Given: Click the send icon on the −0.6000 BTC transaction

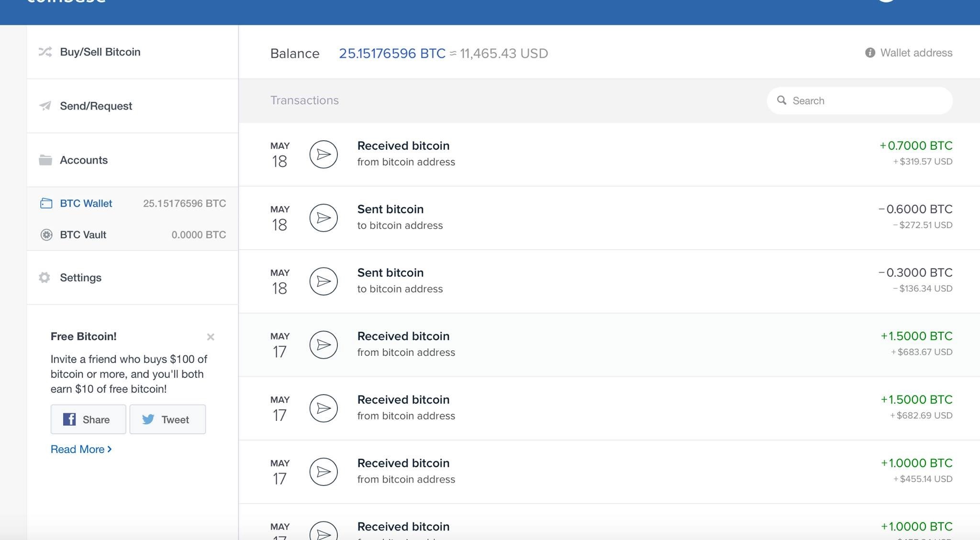Looking at the screenshot, I should (x=323, y=218).
